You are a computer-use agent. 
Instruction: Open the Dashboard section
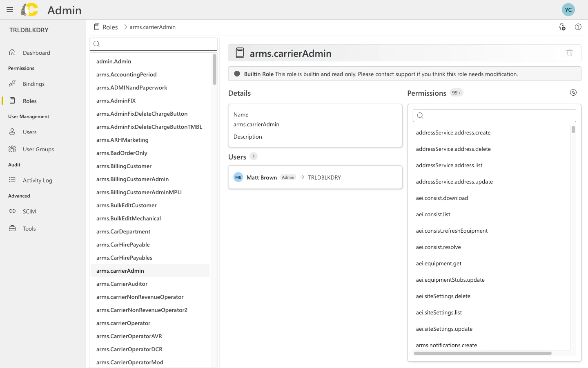[36, 52]
